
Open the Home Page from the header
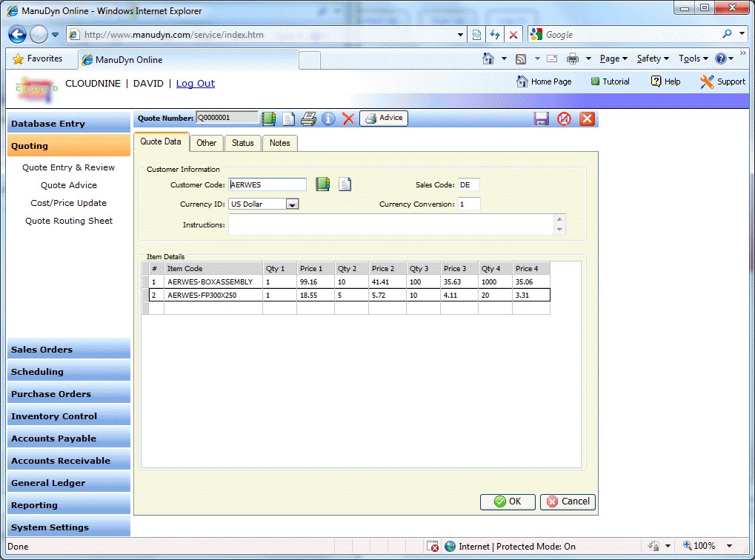point(544,81)
